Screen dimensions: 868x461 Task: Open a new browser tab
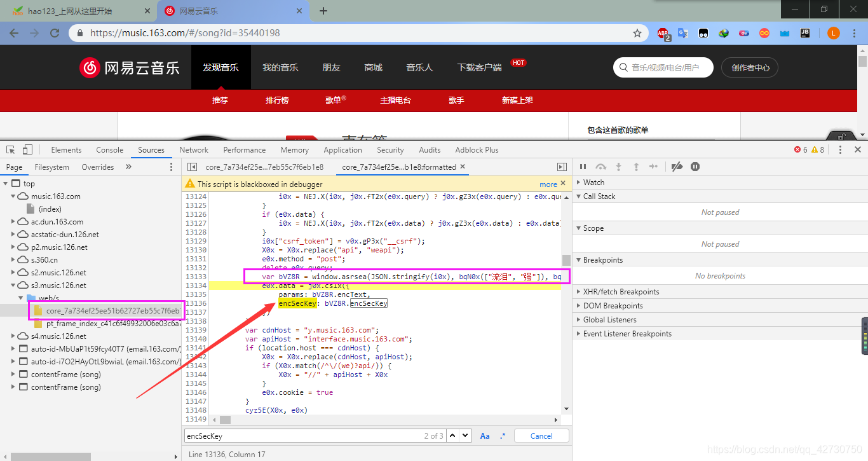(x=323, y=11)
